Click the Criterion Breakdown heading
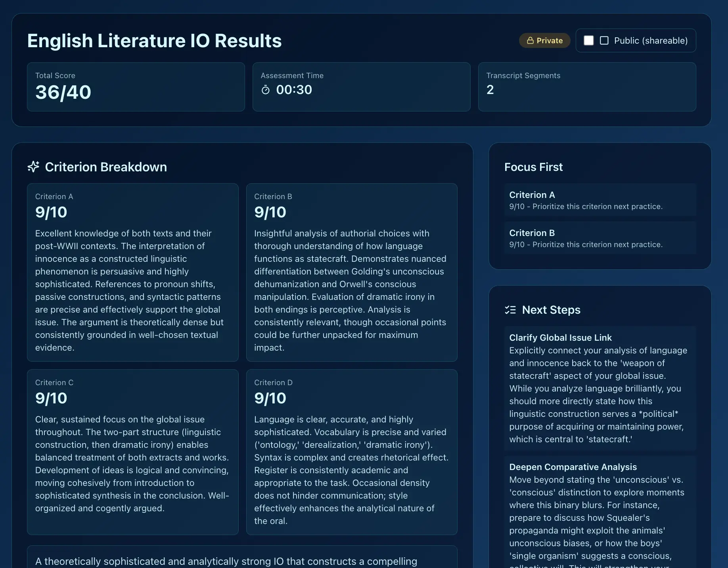 106,167
